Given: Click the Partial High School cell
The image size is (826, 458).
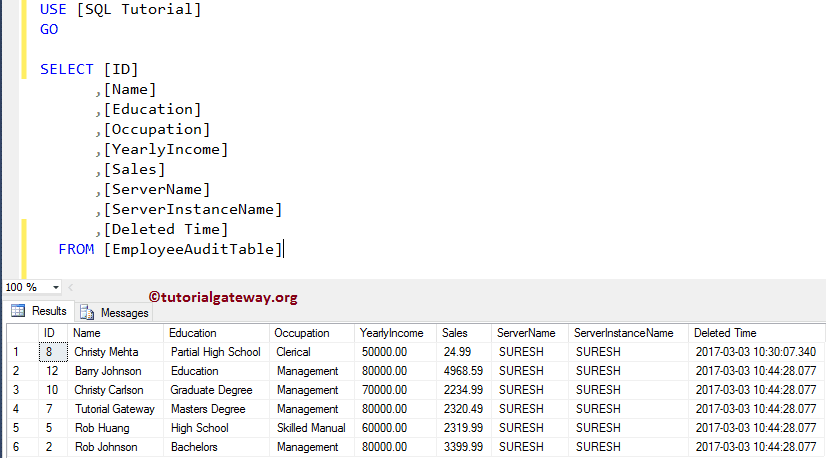Looking at the screenshot, I should click(217, 352).
